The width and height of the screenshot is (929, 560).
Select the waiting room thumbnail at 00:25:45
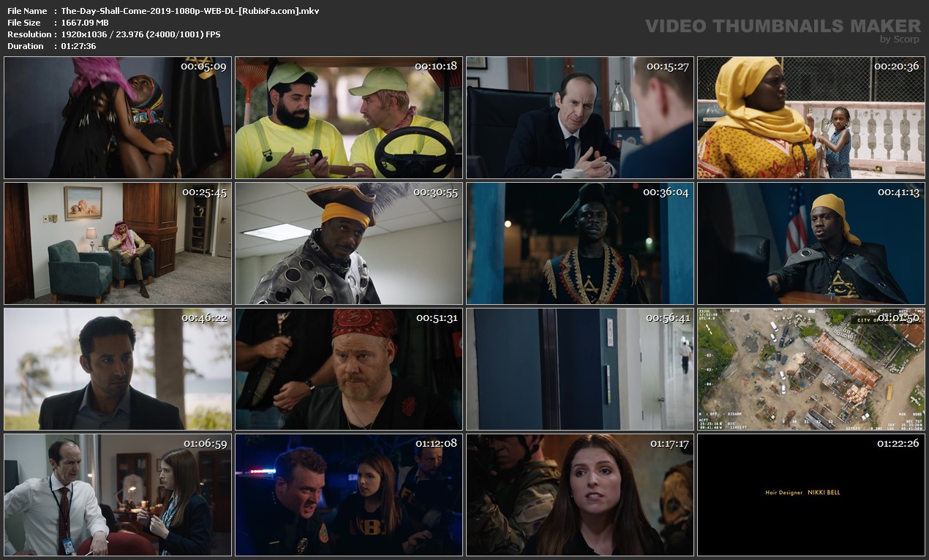pos(118,243)
